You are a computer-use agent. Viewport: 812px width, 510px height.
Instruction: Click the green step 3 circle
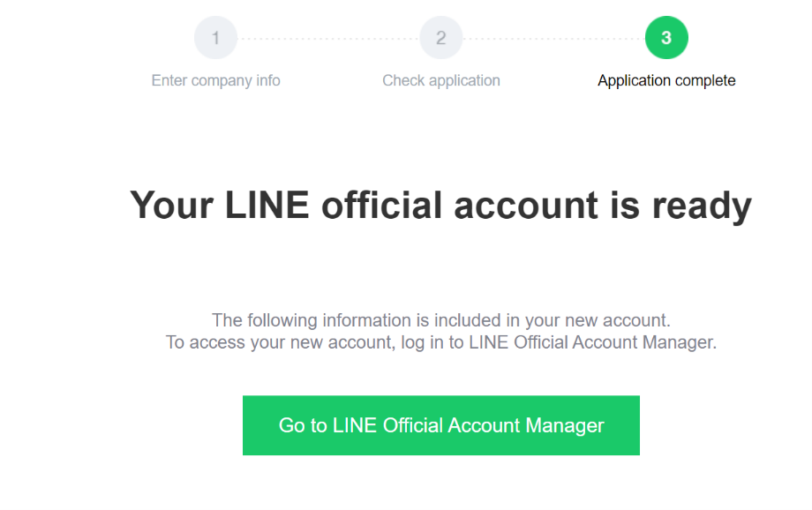[666, 38]
